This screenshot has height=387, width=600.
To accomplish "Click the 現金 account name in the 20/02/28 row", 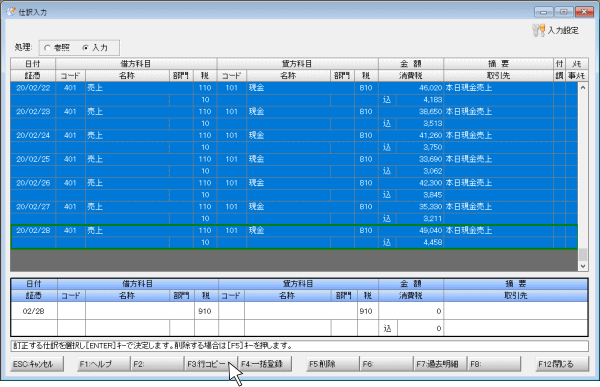I will 256,230.
